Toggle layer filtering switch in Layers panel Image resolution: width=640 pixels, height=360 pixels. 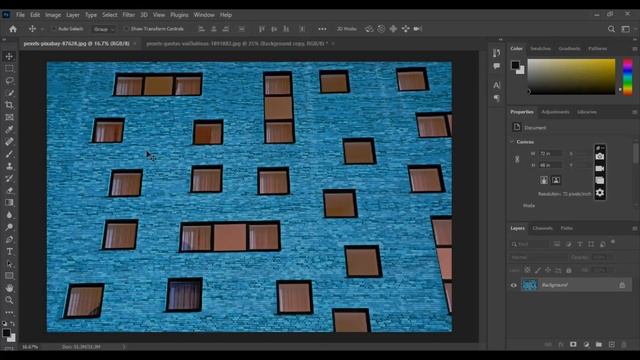click(613, 242)
